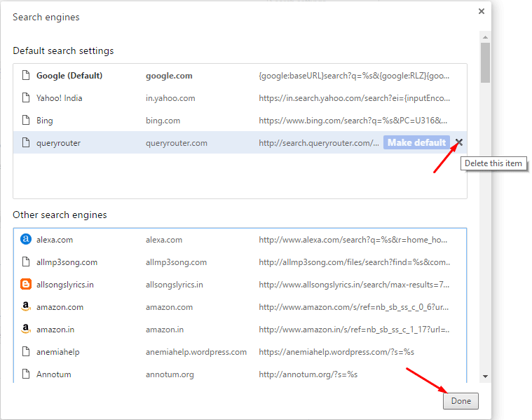Click the scrollbar up arrow
Screen dimensions: 532x420
pos(485,37)
